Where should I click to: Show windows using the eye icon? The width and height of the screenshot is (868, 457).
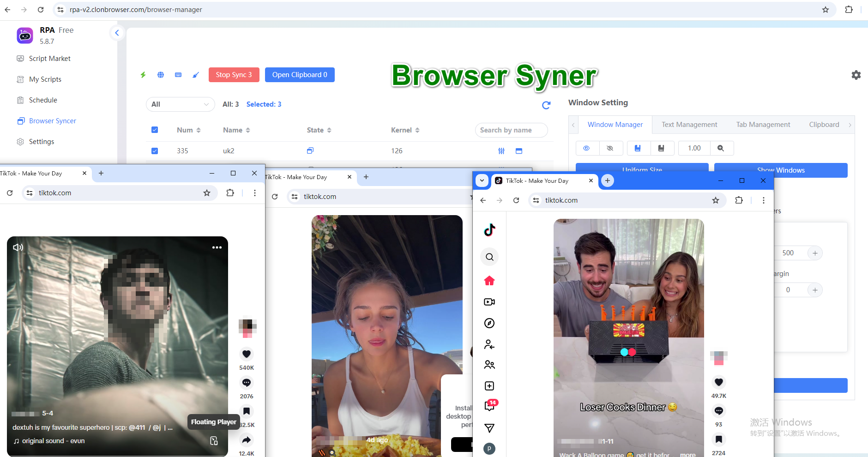(587, 148)
